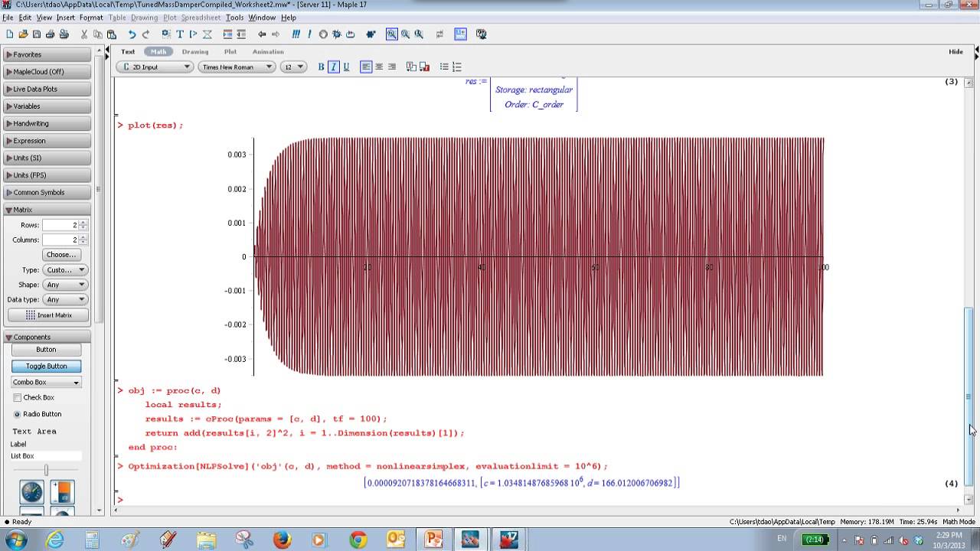Screen dimensions: 980x551
Task: Open the Combo Box component dropdown
Action: click(46, 382)
